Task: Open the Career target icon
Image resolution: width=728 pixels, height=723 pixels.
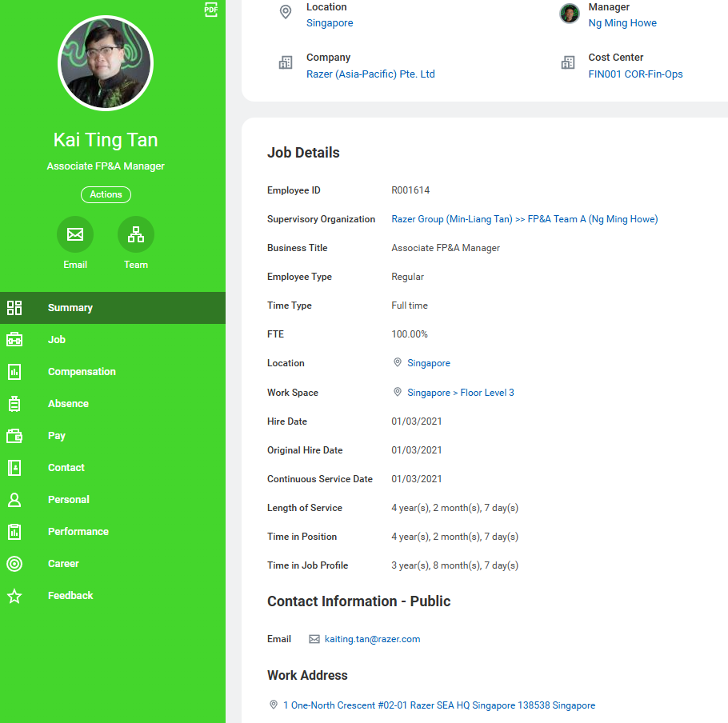Action: click(x=14, y=564)
